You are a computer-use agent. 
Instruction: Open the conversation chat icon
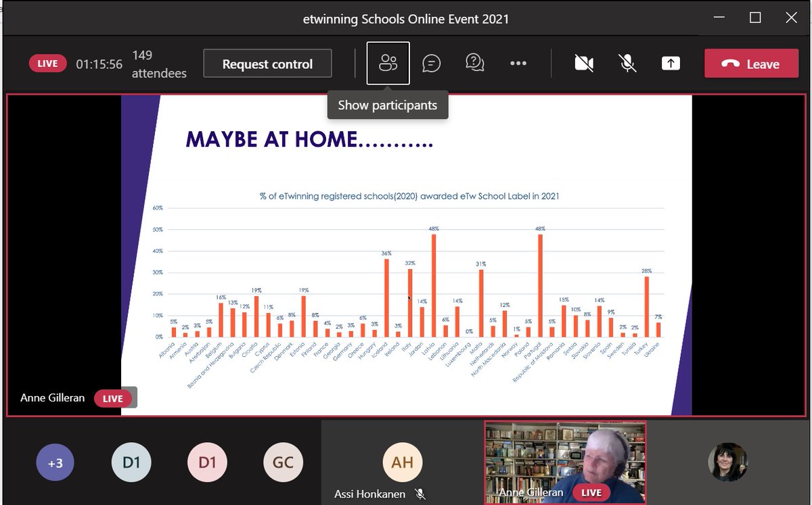(431, 64)
